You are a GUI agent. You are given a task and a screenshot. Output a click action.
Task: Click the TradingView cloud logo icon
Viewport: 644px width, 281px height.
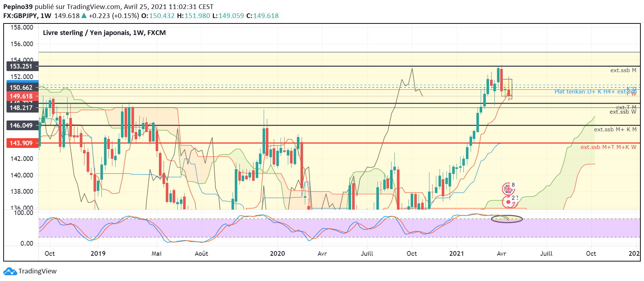click(x=10, y=271)
